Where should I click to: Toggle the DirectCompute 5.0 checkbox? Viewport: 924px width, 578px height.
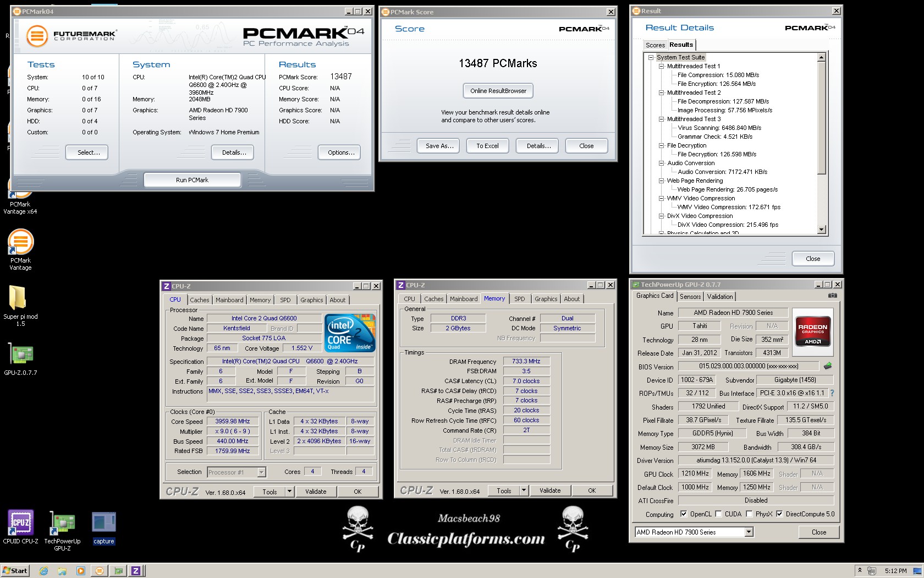(779, 514)
